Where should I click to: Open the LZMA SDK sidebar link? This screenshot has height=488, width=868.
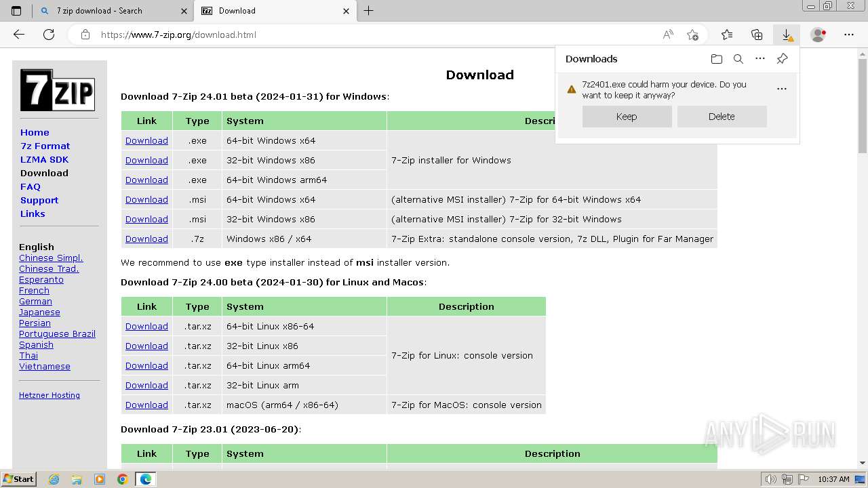pyautogui.click(x=44, y=159)
